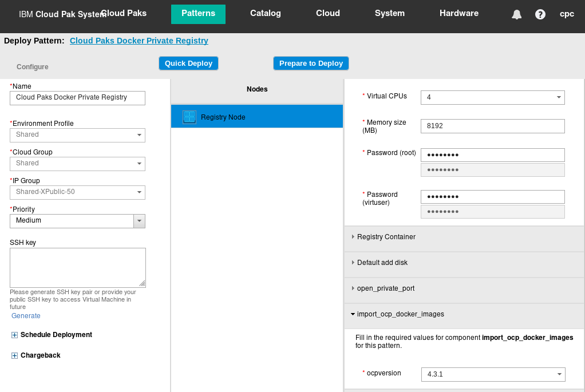Open the Patterns menu
This screenshot has height=392, width=585.
198,14
